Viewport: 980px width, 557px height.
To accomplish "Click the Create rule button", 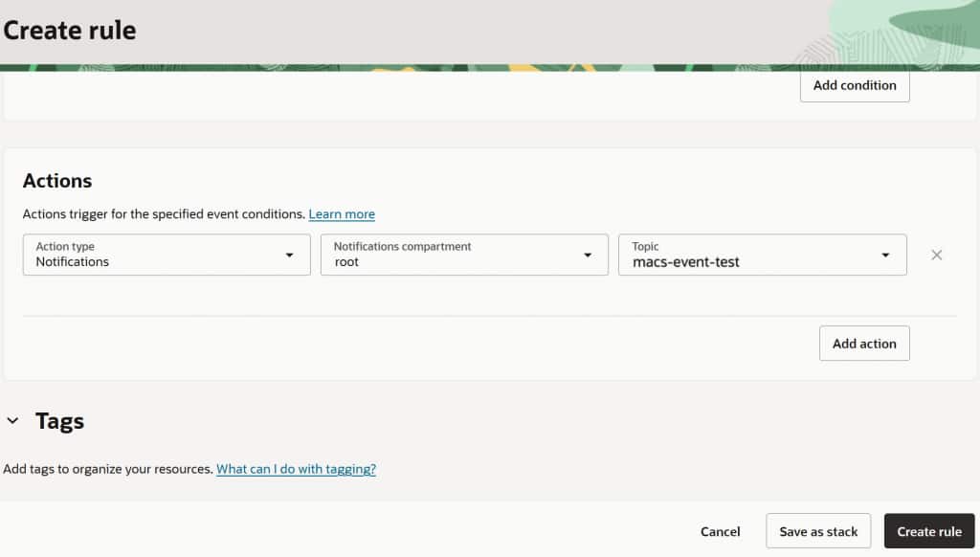I will coord(929,531).
